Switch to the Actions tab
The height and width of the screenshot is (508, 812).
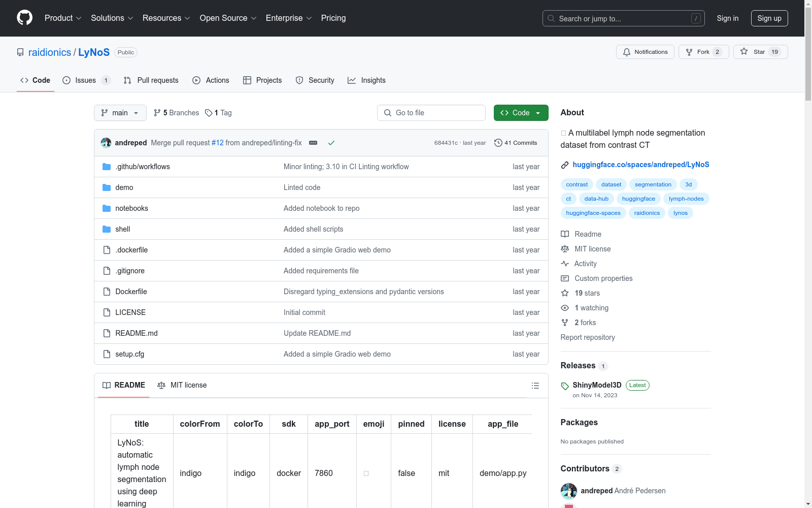(211, 80)
